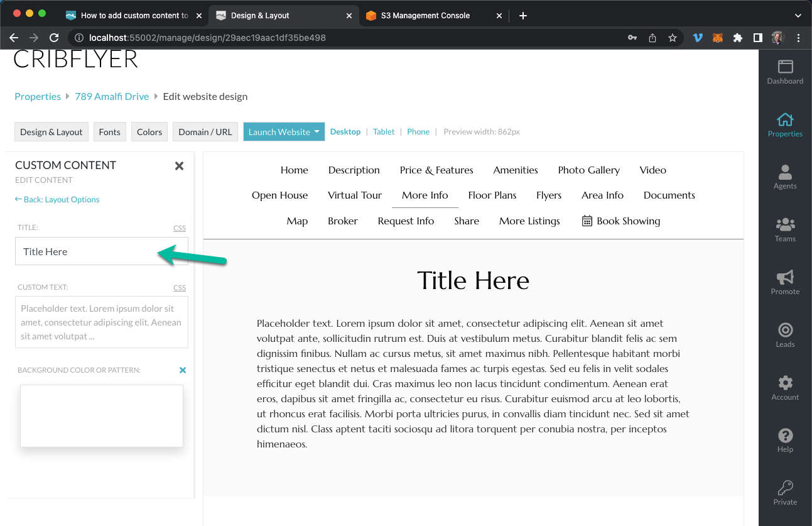812x526 pixels.
Task: Switch preview to Tablet
Action: [384, 132]
